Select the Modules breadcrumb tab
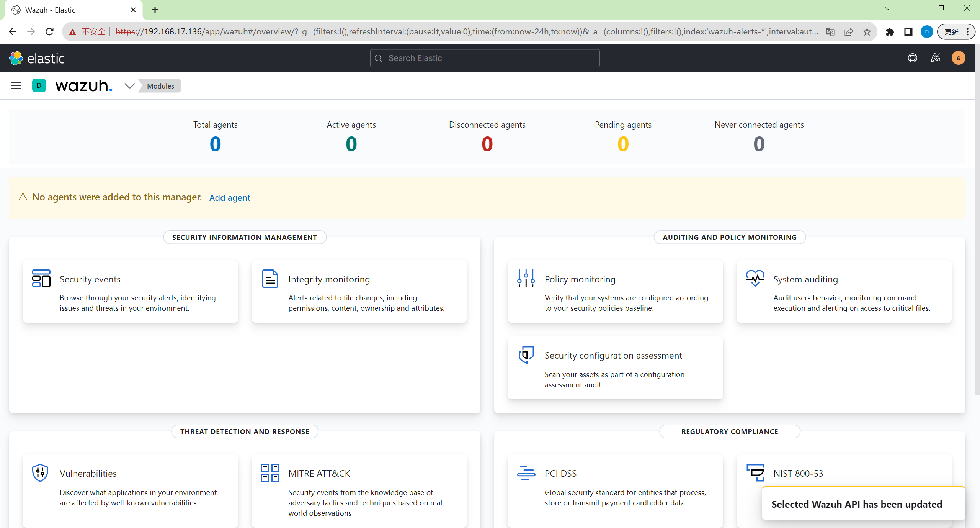Viewport: 980px width, 528px height. [160, 86]
